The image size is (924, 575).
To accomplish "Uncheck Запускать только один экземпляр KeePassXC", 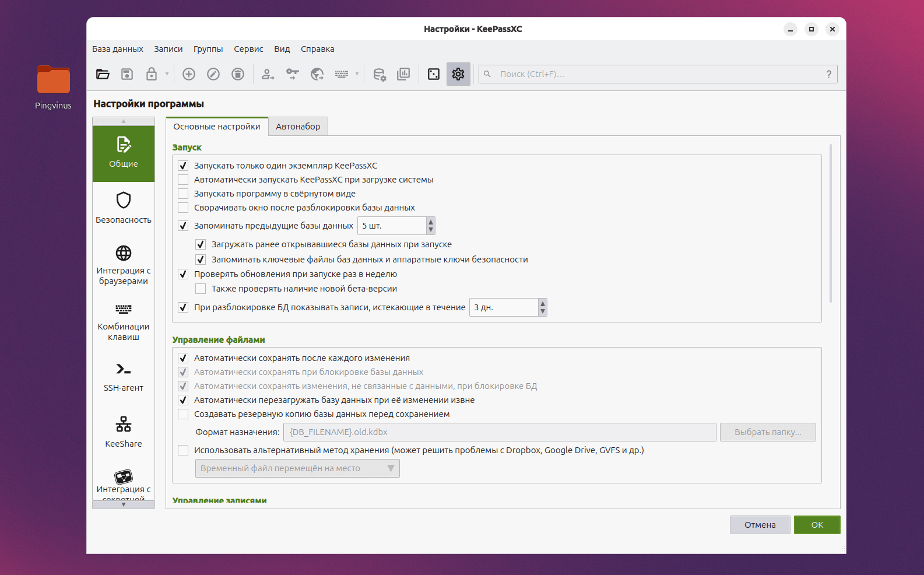I will click(x=183, y=166).
